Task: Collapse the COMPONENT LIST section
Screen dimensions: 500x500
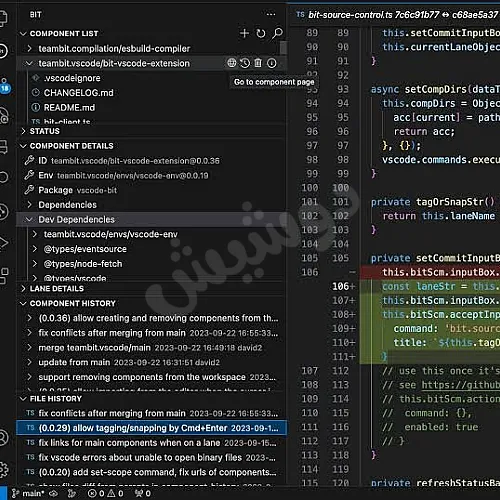Action: [23, 34]
